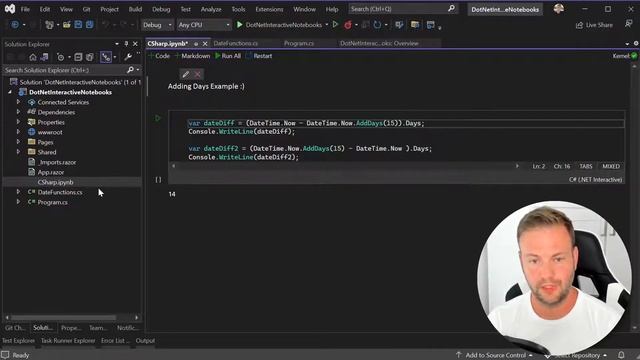Viewport: 640px width, 360px height.
Task: Collapse the DotNetInteractiveNotebooks project node
Action: 10,92
